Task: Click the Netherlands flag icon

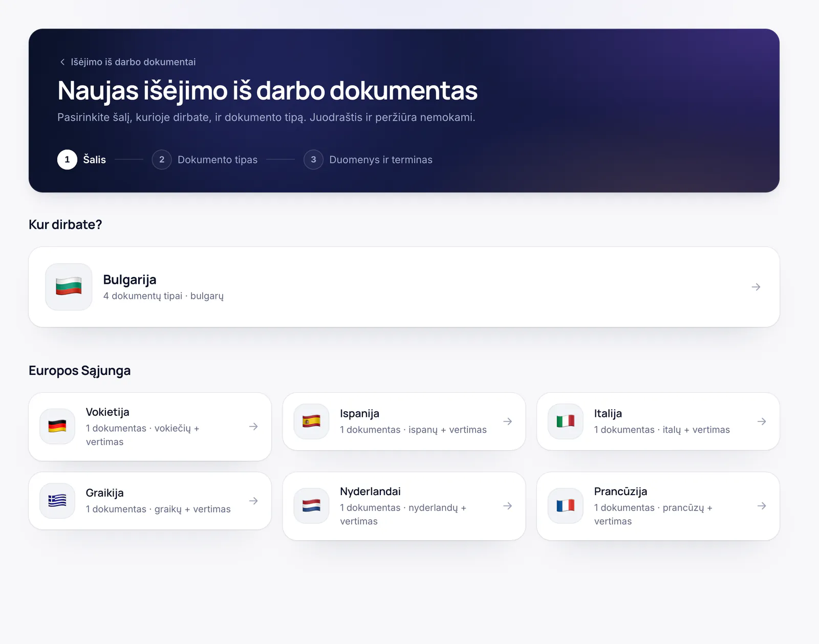Action: (x=311, y=506)
